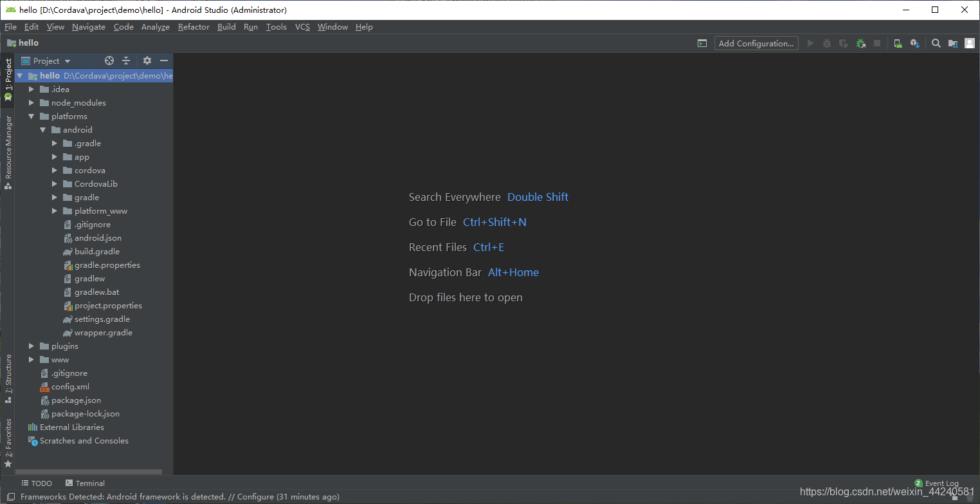This screenshot has width=980, height=504.
Task: Click tool window quick access icon in status bar
Action: tap(10, 497)
